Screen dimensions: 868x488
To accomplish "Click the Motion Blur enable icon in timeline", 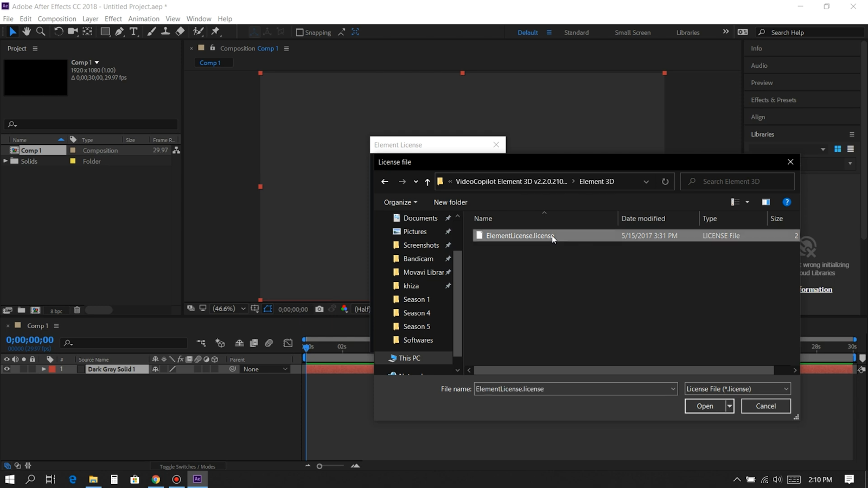I will pyautogui.click(x=269, y=343).
